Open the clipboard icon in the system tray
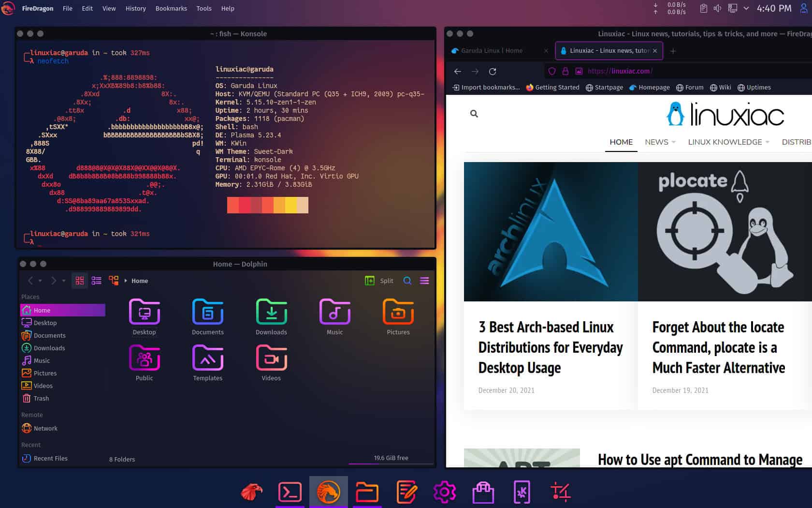 pos(704,8)
